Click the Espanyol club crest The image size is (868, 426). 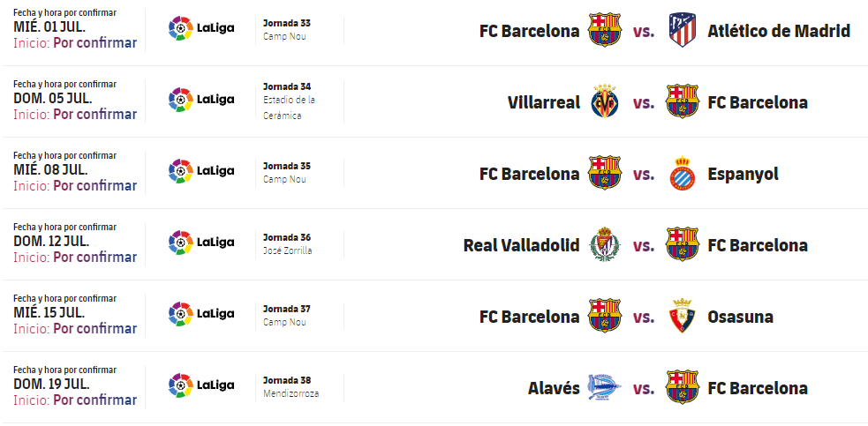[x=683, y=174]
